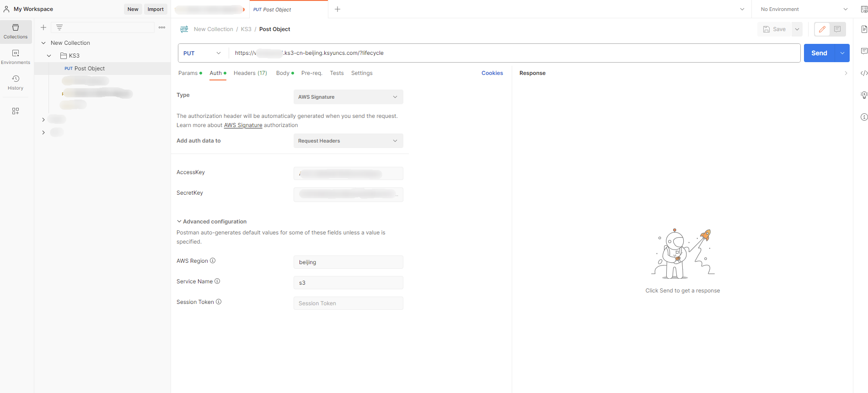Open the comments icon beside the pencil
This screenshot has width=868, height=393.
[x=837, y=29]
